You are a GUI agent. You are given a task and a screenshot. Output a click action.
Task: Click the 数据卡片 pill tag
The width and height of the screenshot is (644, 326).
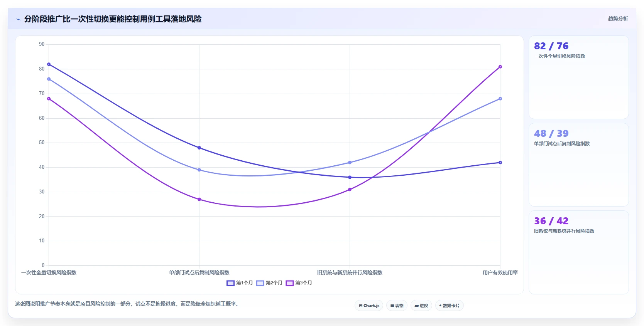[449, 306]
